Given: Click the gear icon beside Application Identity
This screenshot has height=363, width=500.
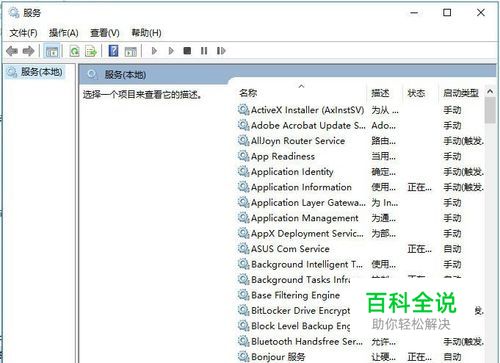Looking at the screenshot, I should [x=243, y=172].
